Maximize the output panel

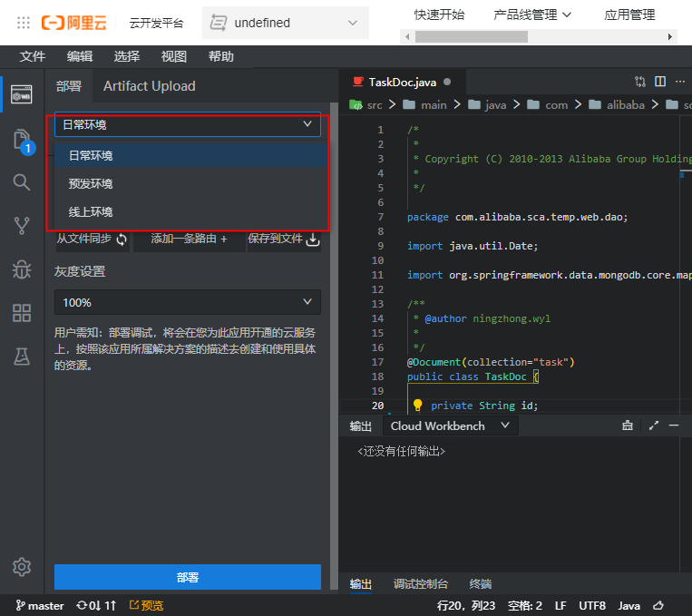pos(654,425)
